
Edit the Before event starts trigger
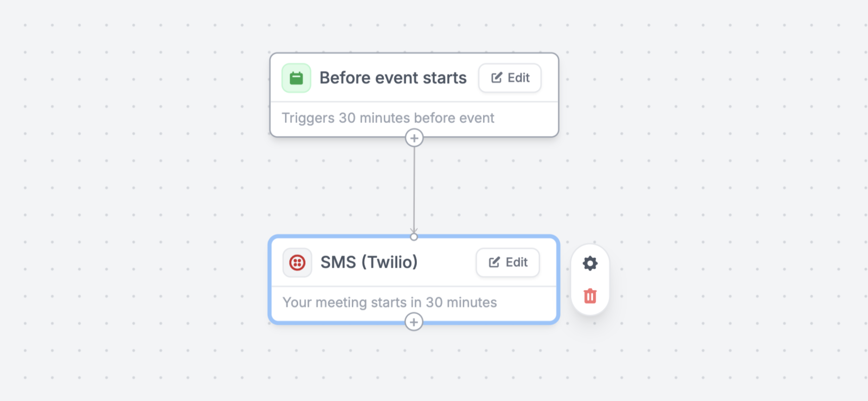click(x=510, y=78)
